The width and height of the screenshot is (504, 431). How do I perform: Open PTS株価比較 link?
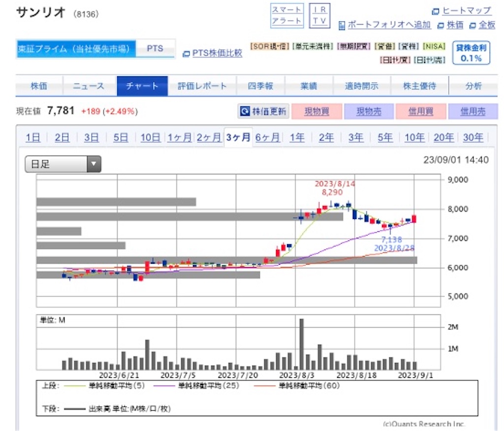click(x=217, y=53)
